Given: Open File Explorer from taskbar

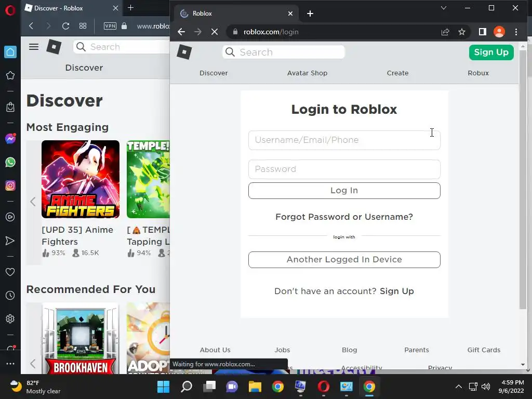Looking at the screenshot, I should pos(255,387).
